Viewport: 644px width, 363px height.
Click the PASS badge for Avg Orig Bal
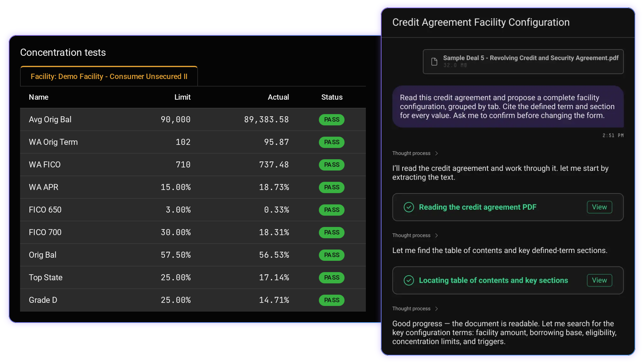[332, 119]
